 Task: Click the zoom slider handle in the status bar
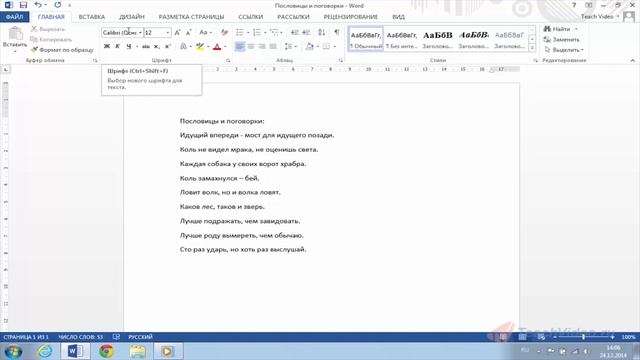[x=583, y=337]
